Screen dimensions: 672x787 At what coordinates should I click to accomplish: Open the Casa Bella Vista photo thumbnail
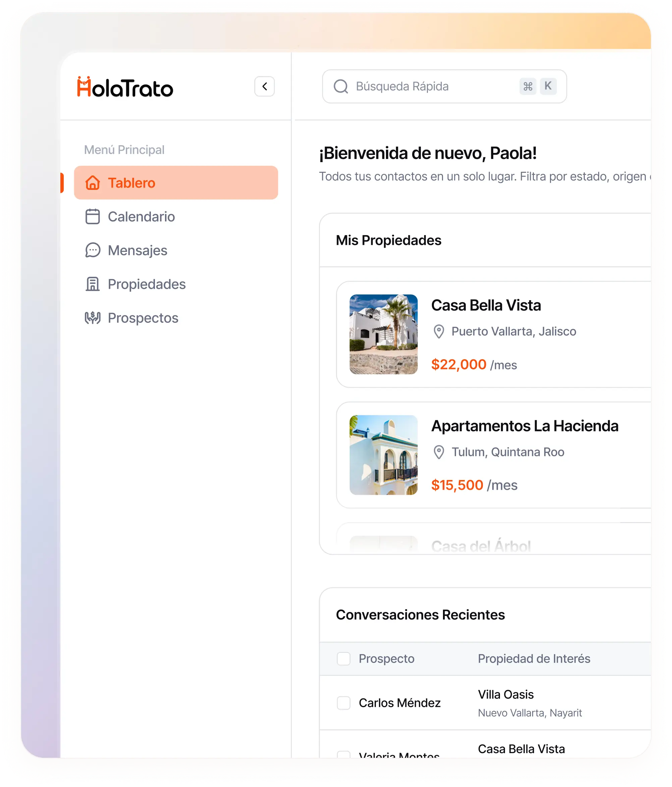pos(384,334)
